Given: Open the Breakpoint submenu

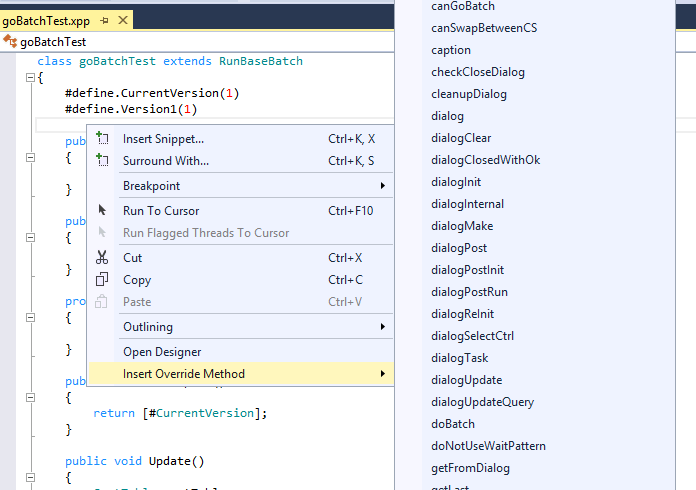Looking at the screenshot, I should pyautogui.click(x=241, y=186).
